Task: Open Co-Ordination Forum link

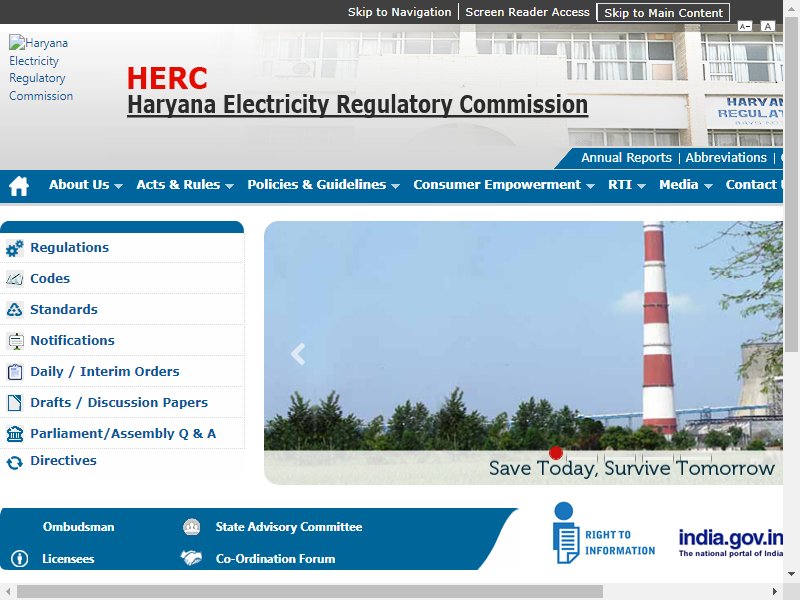Action: [x=276, y=559]
